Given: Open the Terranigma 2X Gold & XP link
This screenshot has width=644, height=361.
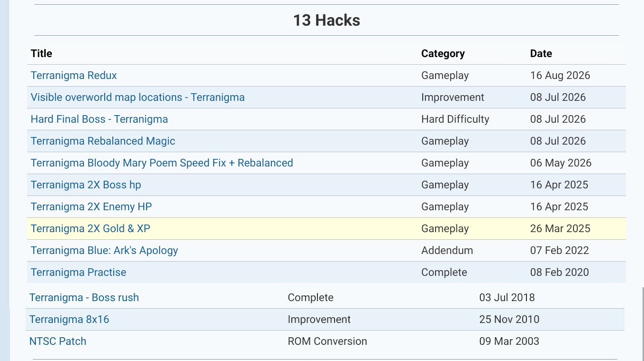Looking at the screenshot, I should 90,228.
